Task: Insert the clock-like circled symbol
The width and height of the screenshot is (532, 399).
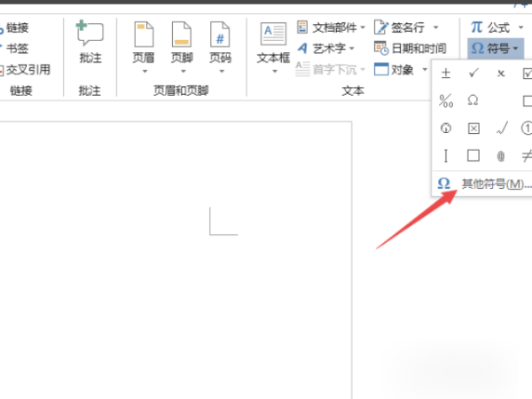Action: (446, 129)
